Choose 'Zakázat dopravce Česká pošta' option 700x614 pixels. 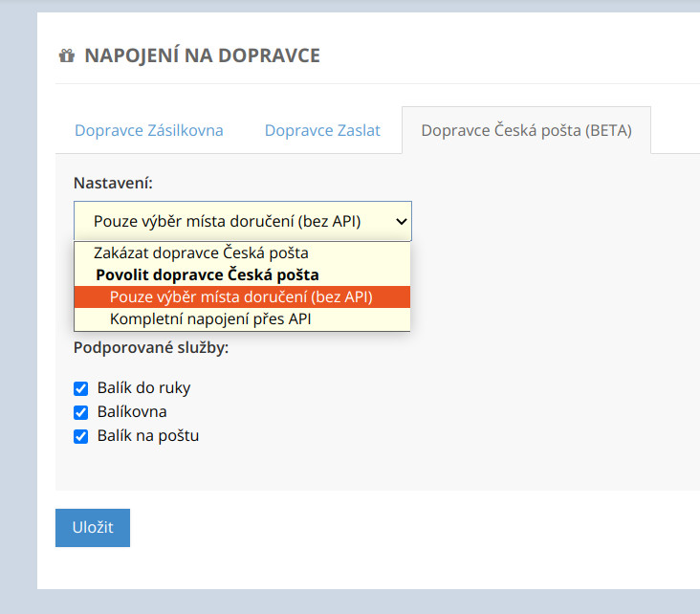(x=201, y=253)
